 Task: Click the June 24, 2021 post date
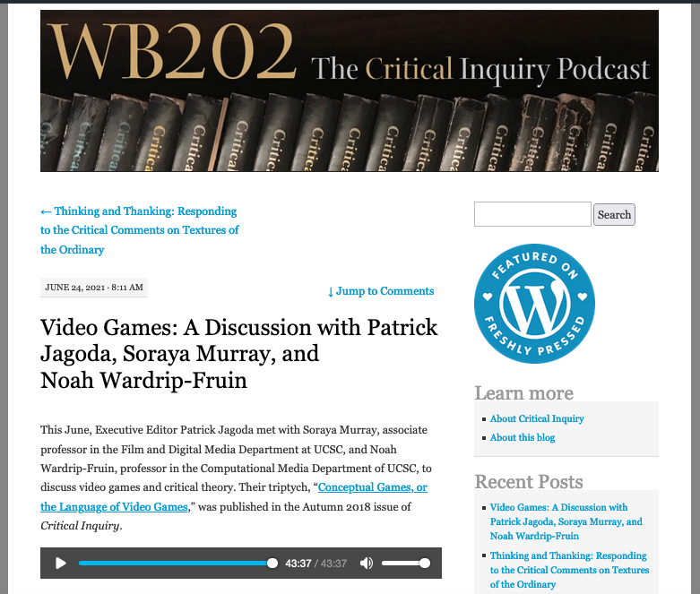[93, 288]
